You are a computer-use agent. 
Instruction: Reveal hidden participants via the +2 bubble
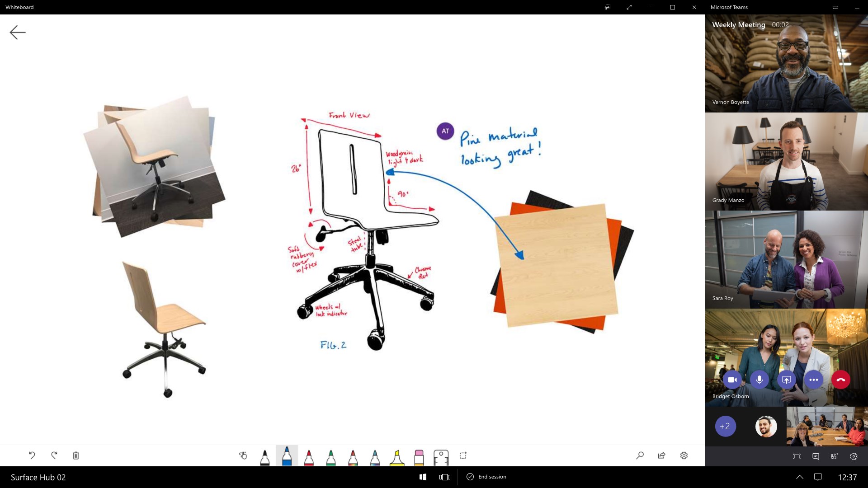coord(726,426)
